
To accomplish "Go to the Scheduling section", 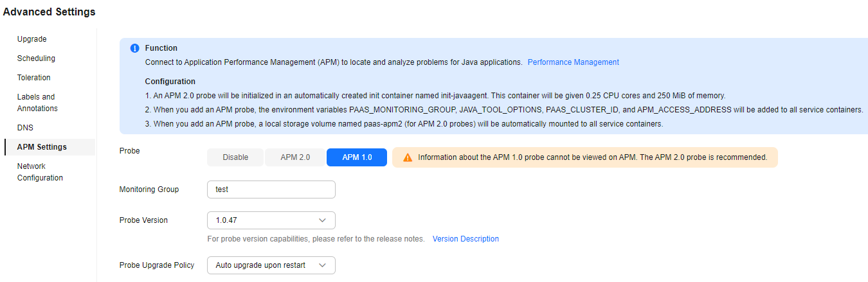I will (x=36, y=58).
